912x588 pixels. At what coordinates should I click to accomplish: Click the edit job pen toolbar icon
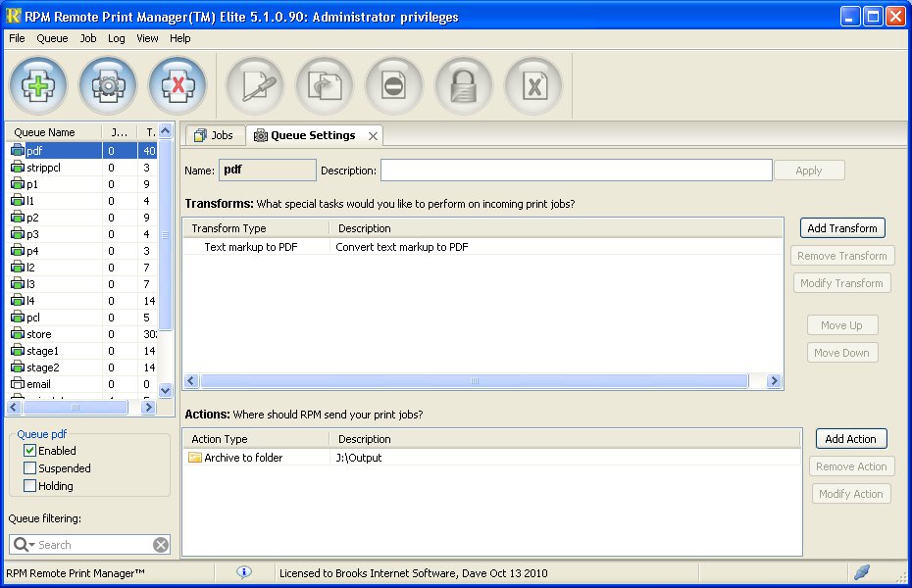click(x=255, y=86)
